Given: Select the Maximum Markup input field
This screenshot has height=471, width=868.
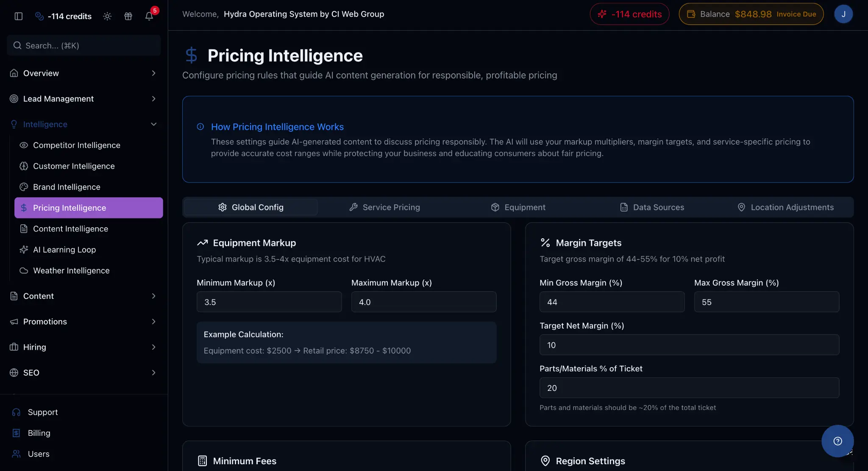Looking at the screenshot, I should (423, 302).
